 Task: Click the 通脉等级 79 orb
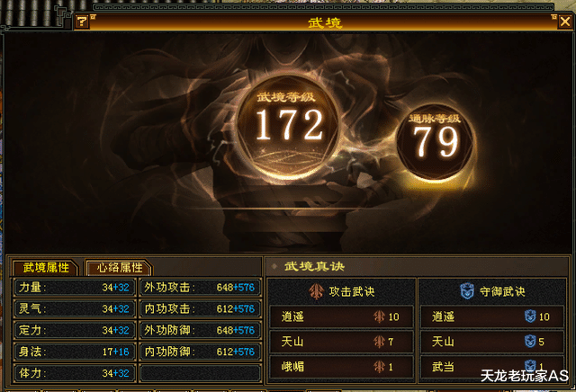tap(435, 142)
